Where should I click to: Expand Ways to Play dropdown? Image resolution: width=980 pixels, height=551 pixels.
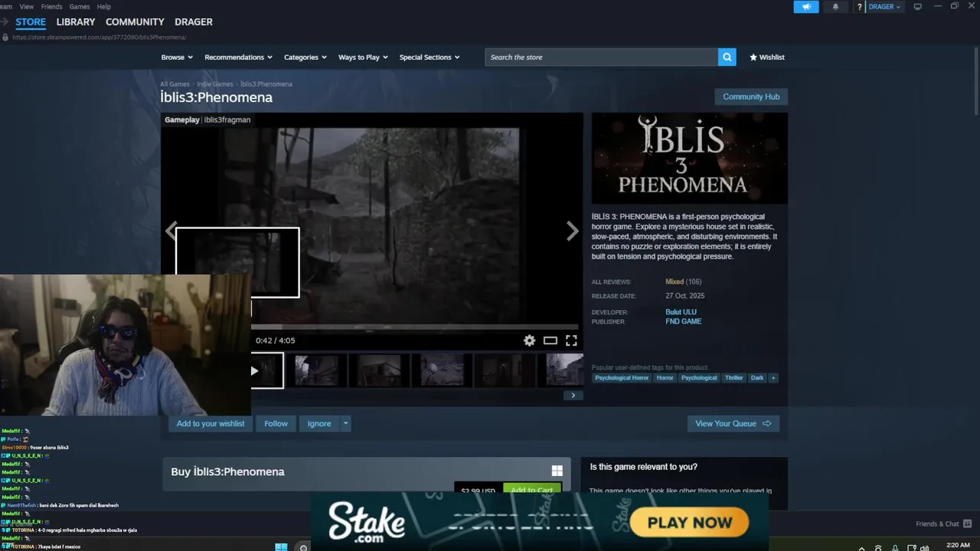point(363,57)
